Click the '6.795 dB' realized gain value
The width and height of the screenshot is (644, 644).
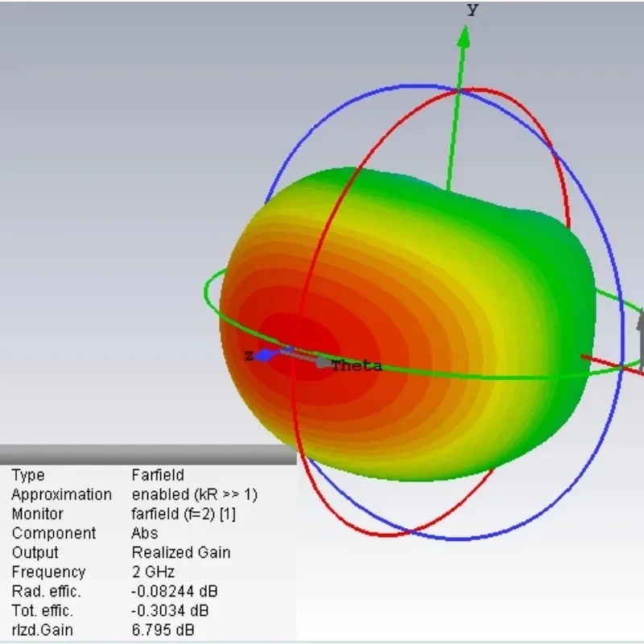(x=163, y=630)
